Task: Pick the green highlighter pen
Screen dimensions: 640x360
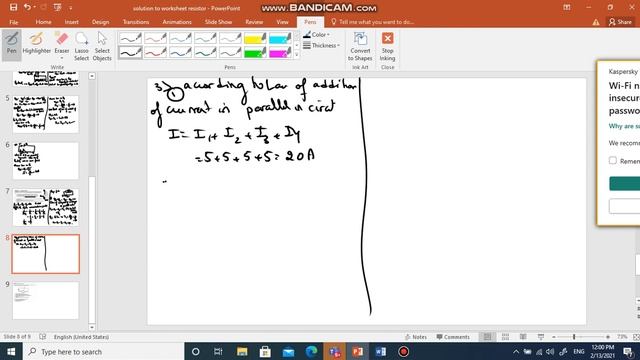Action: click(255, 52)
